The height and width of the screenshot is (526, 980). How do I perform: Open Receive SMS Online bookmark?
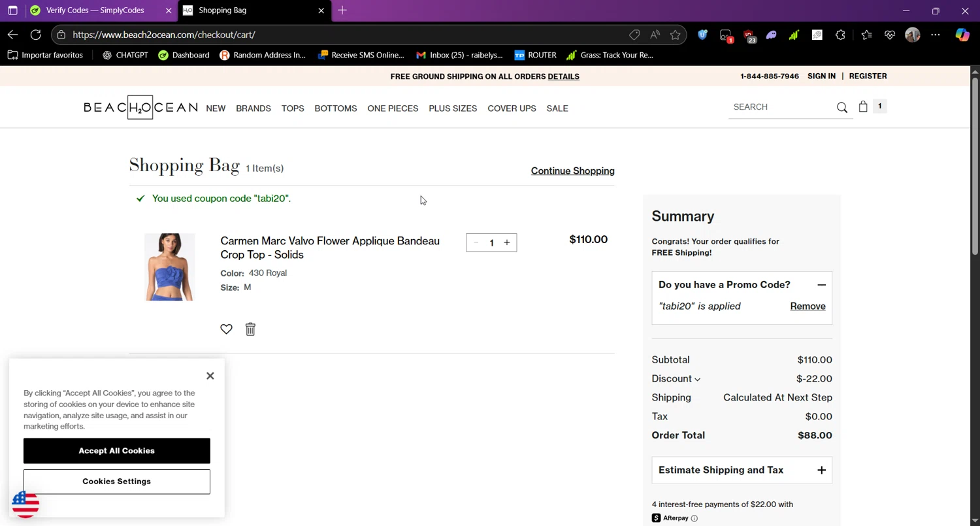point(361,55)
